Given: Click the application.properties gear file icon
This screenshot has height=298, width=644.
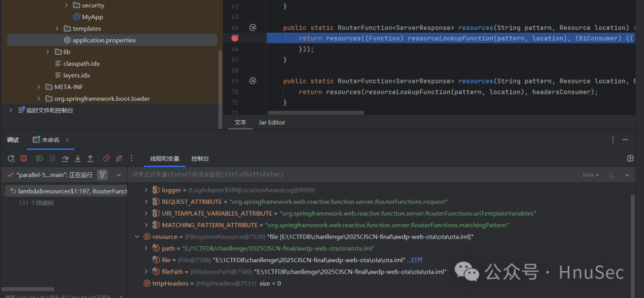Looking at the screenshot, I should pyautogui.click(x=67, y=40).
